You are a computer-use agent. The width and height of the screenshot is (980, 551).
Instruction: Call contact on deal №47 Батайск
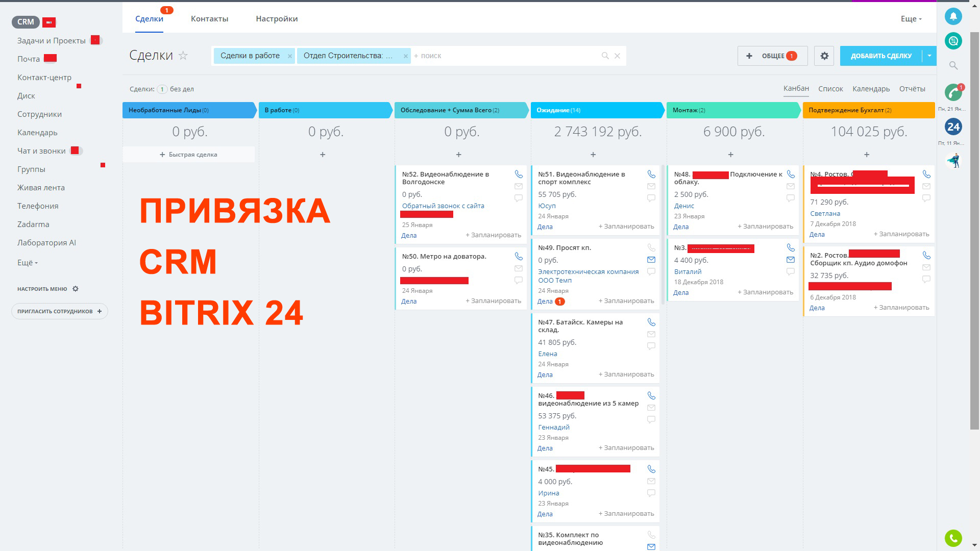coord(651,322)
